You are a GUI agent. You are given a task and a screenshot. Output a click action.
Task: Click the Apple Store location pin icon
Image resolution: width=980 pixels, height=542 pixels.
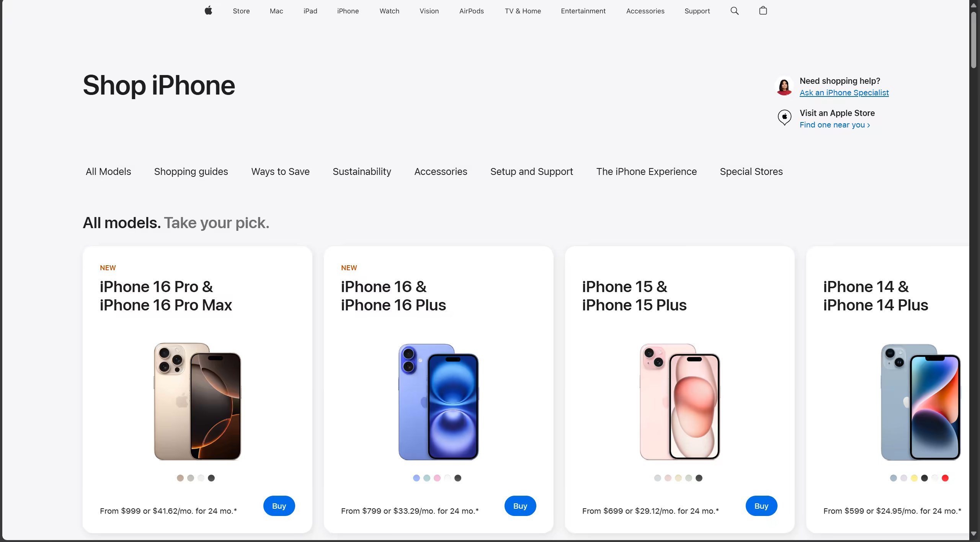point(784,118)
